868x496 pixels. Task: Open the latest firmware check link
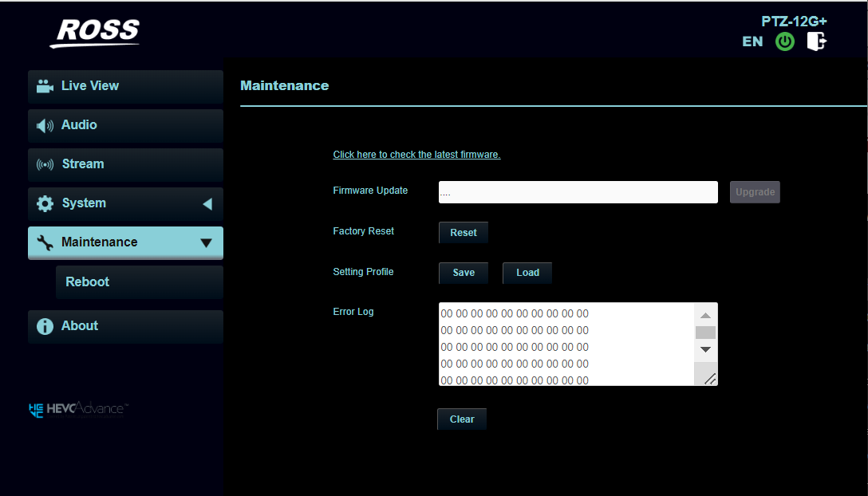click(416, 154)
